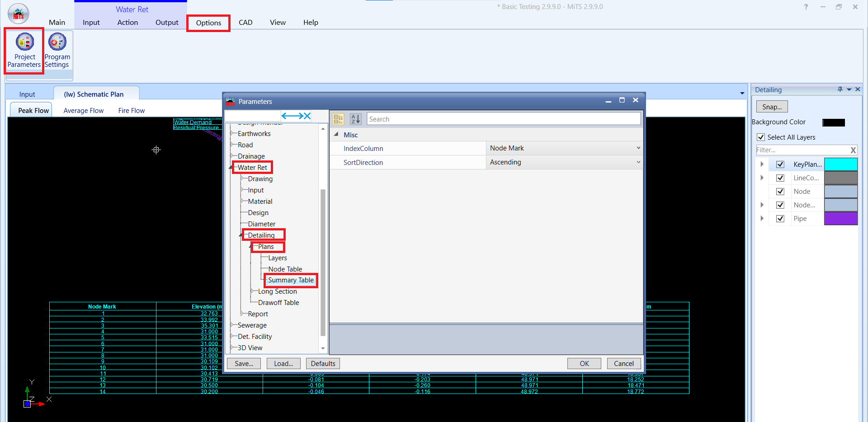The image size is (868, 422).
Task: Click Snap... button in Detailing
Action: click(772, 107)
